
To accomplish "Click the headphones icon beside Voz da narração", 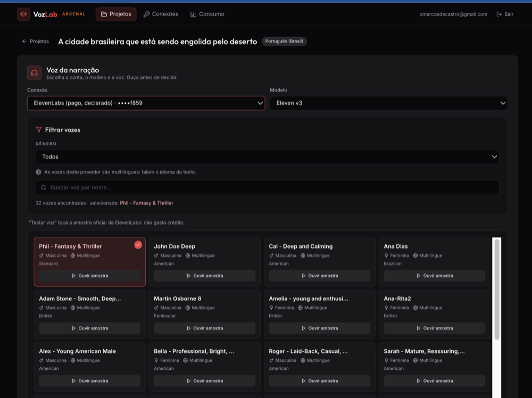I will [34, 73].
